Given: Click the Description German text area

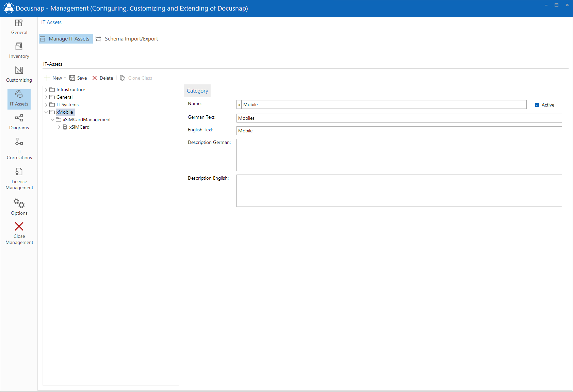Looking at the screenshot, I should pyautogui.click(x=399, y=155).
